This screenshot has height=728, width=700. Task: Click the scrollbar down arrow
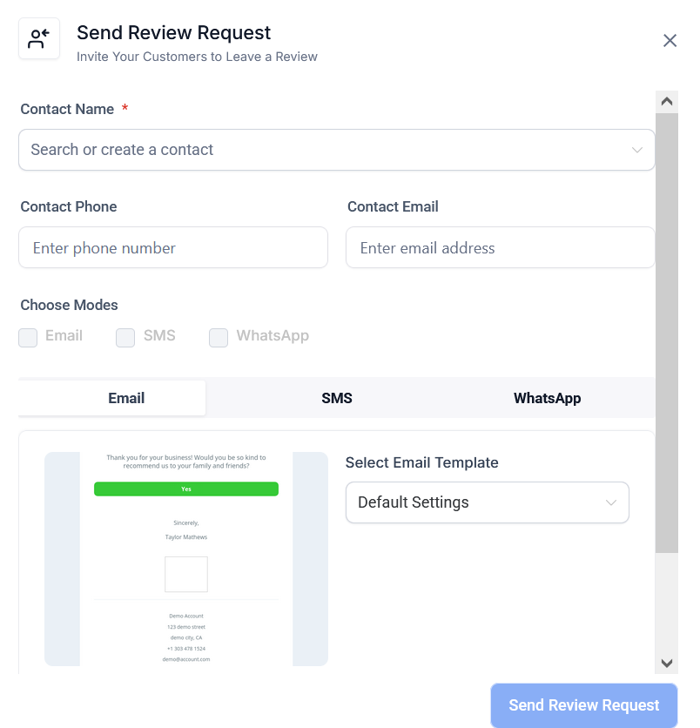coord(667,664)
